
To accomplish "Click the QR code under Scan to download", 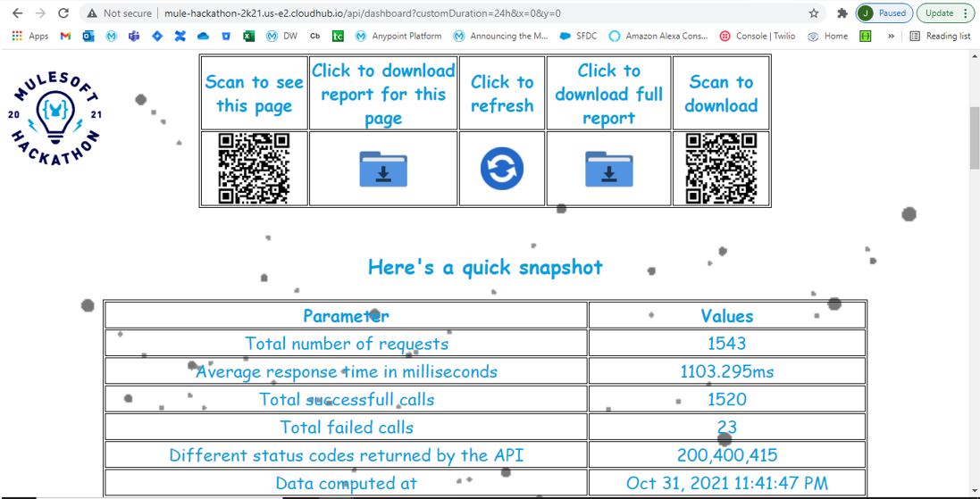I will (721, 169).
